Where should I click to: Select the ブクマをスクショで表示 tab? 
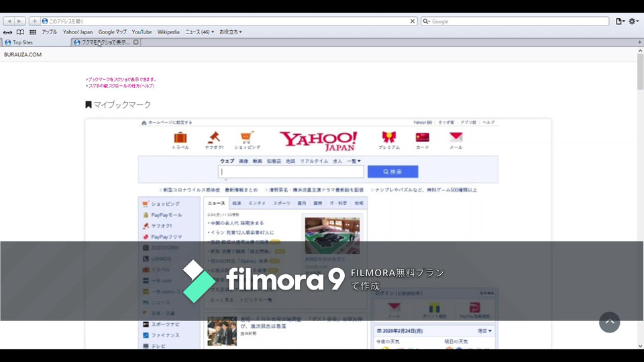coord(105,42)
